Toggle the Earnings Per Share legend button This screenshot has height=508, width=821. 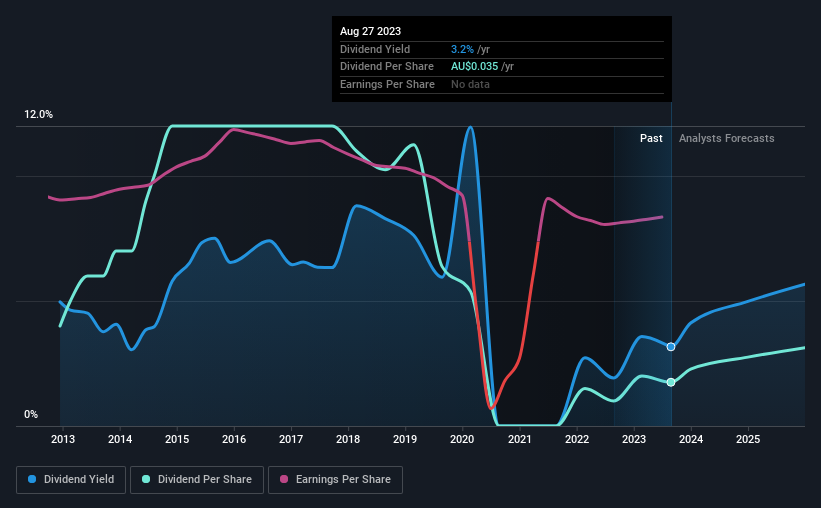pyautogui.click(x=335, y=479)
